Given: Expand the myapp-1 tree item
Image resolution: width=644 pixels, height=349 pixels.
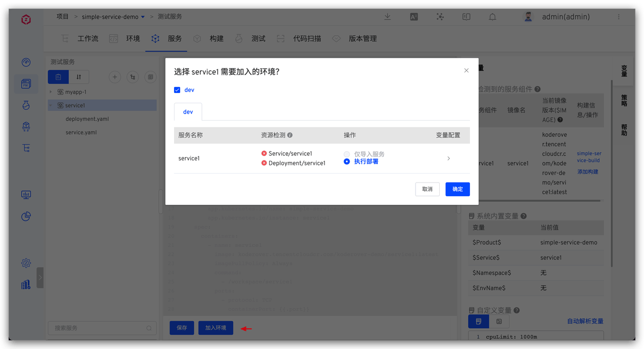Looking at the screenshot, I should tap(52, 92).
